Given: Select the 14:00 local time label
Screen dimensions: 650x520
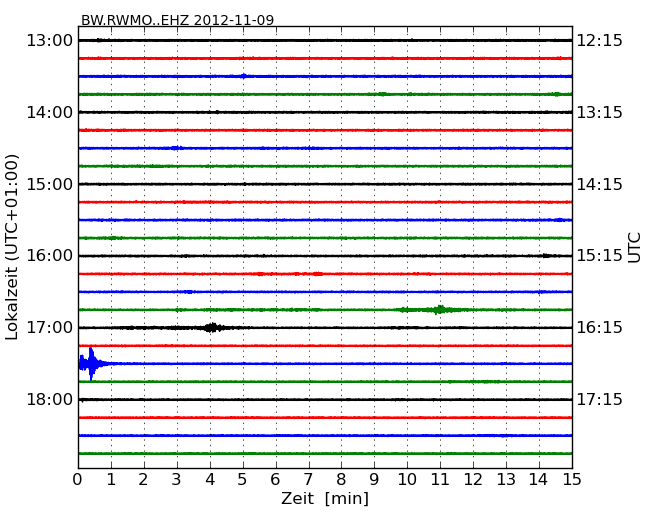Looking at the screenshot, I should (50, 112).
